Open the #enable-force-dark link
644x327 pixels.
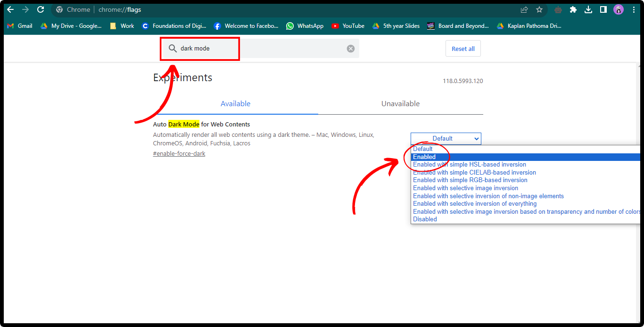179,153
